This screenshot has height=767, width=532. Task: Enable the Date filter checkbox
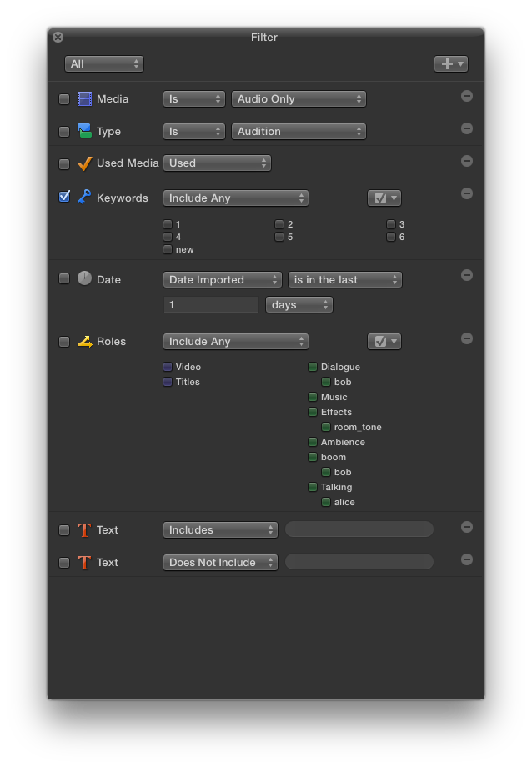coord(64,278)
